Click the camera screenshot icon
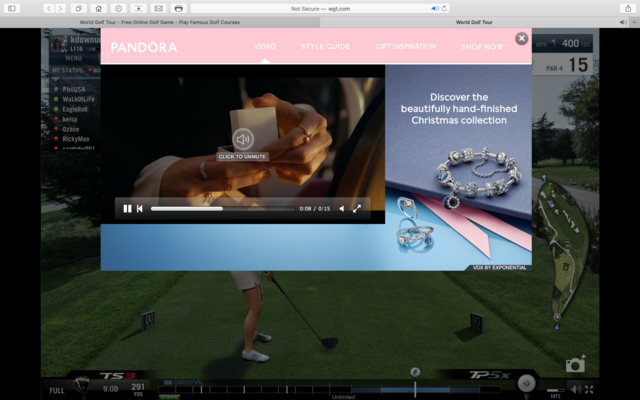The height and width of the screenshot is (400, 640). pyautogui.click(x=575, y=363)
